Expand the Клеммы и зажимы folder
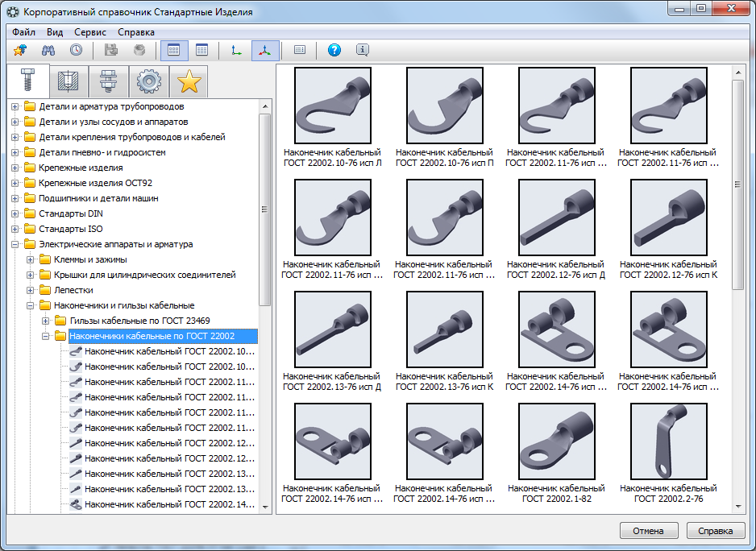Screen dimensions: 756x551 [x=31, y=260]
